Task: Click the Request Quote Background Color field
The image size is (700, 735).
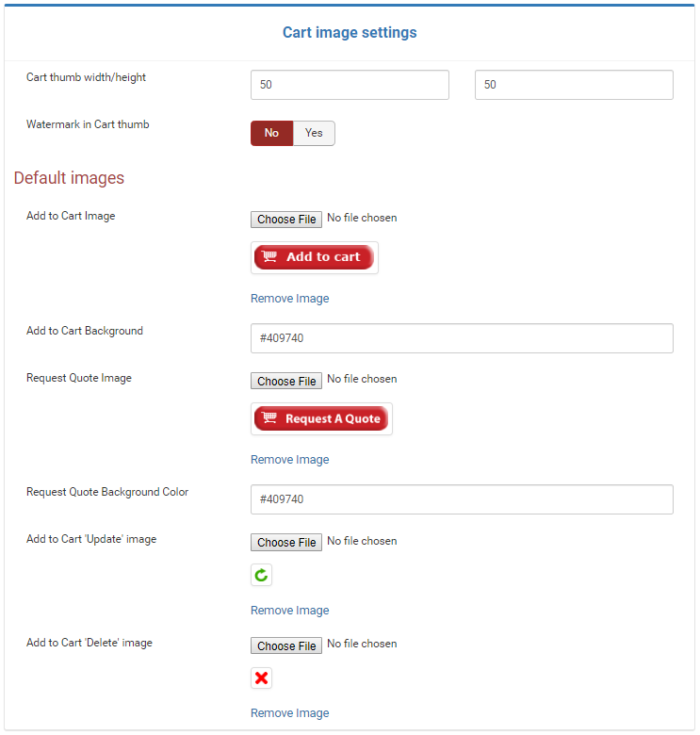Action: (462, 499)
